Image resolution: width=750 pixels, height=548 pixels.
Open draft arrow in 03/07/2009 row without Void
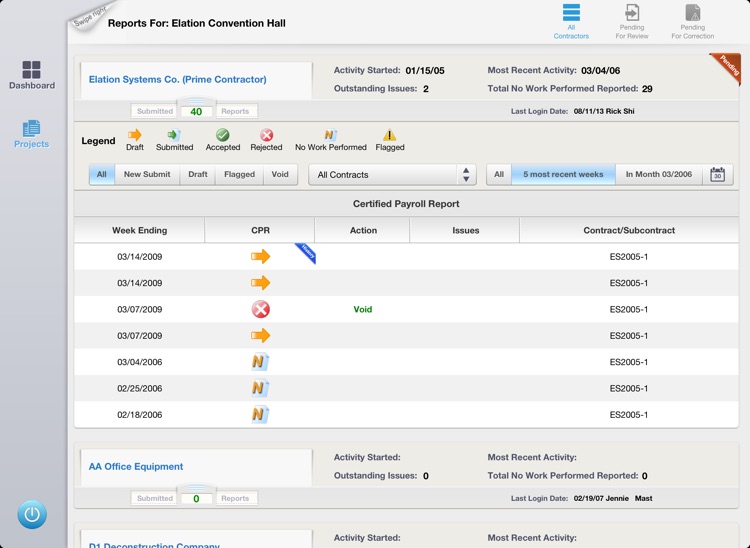tap(261, 336)
